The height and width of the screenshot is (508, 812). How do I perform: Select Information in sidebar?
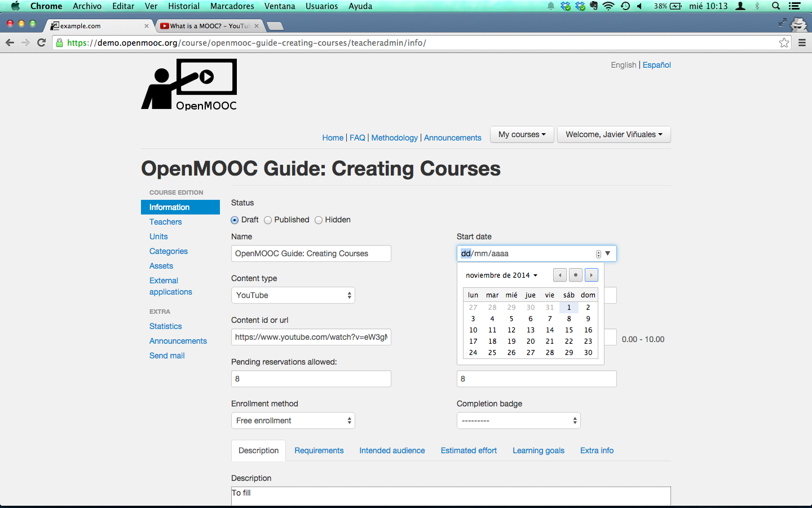click(180, 207)
